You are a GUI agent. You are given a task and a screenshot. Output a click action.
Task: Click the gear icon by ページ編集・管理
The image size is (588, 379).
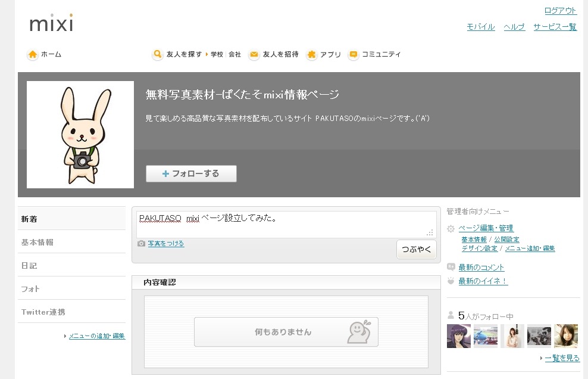click(x=451, y=228)
